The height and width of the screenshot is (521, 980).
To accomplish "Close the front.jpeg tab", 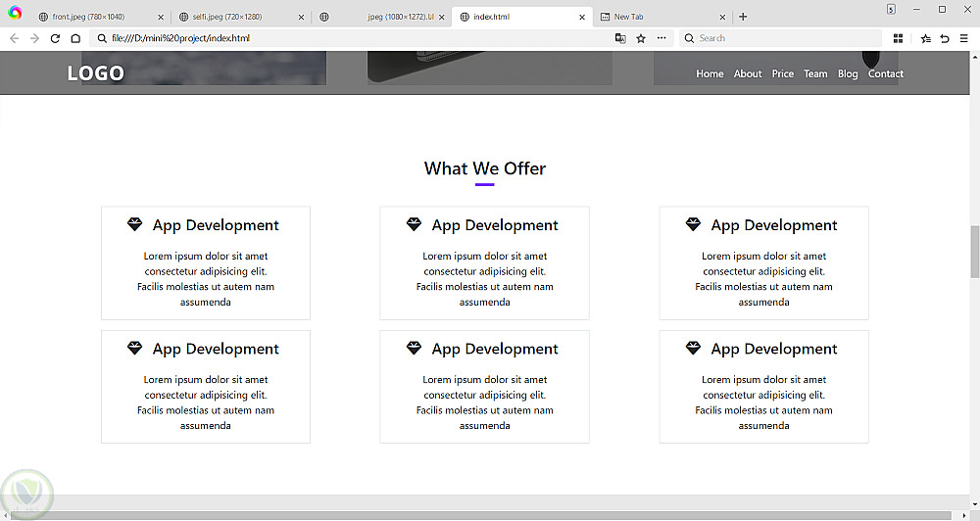I will pos(161,17).
